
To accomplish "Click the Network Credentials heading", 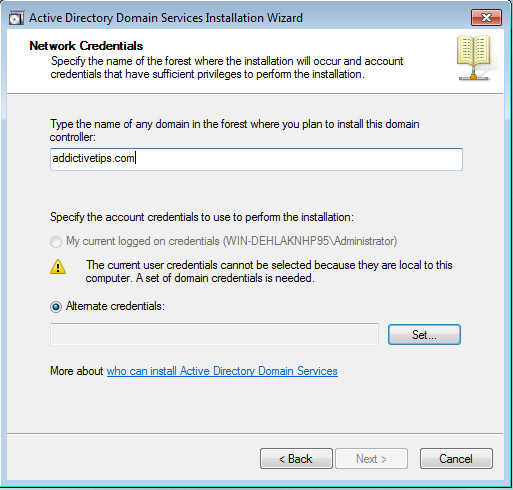I will [x=86, y=46].
